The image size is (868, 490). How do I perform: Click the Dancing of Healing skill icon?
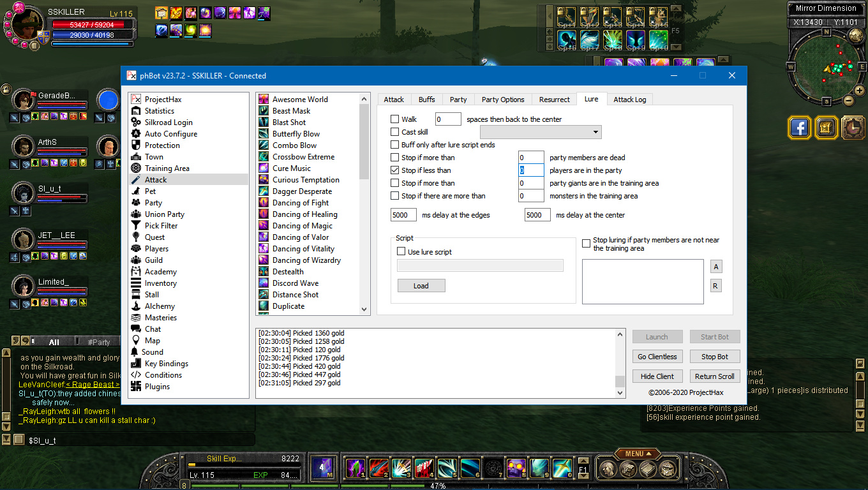264,214
